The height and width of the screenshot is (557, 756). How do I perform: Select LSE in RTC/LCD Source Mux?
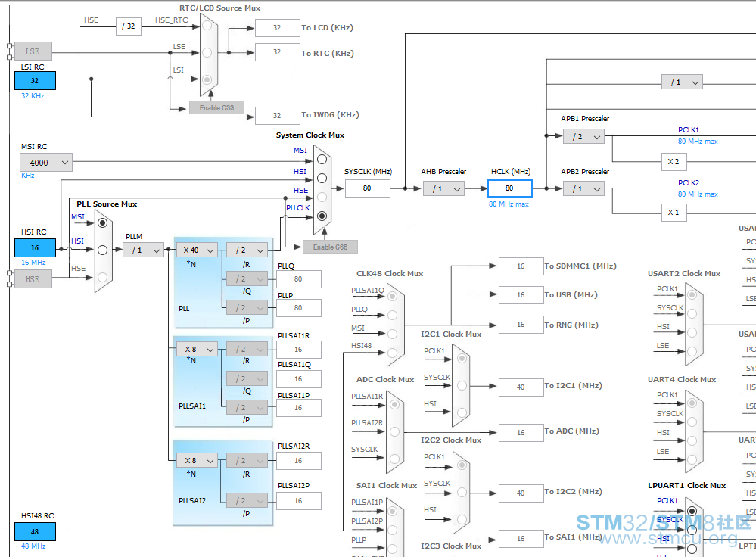207,52
